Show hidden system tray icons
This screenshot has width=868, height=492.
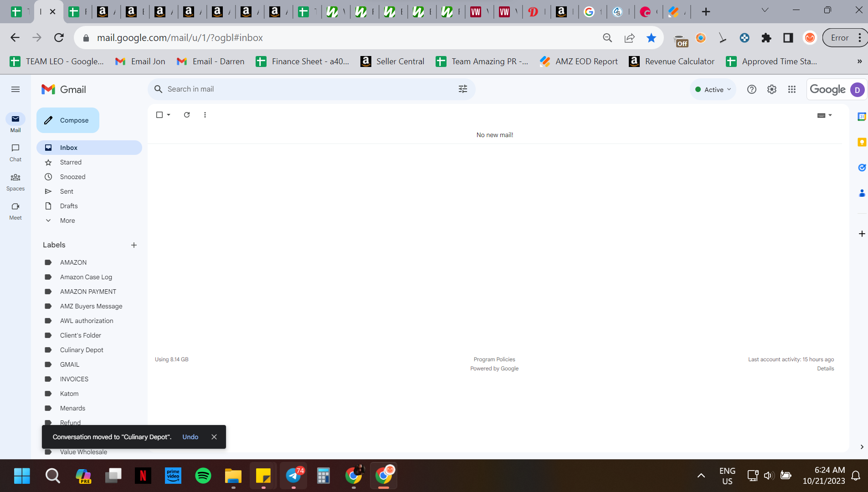[x=701, y=476]
